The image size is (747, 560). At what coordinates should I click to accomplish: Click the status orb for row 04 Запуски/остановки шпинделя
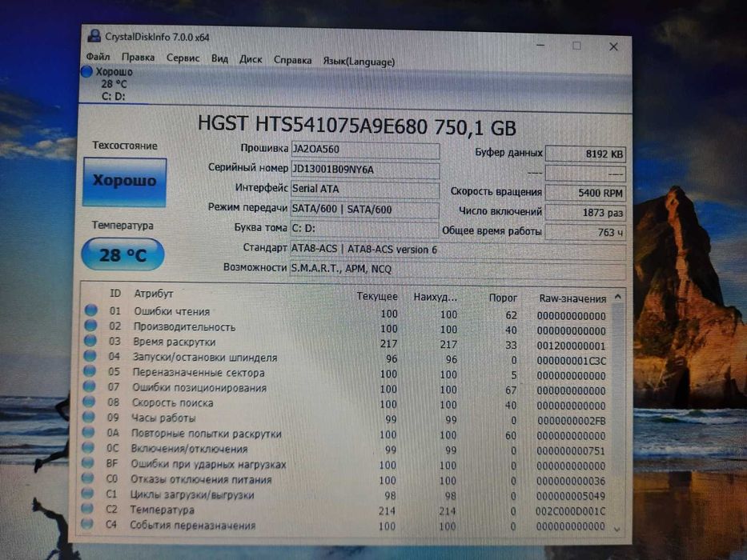click(x=90, y=356)
